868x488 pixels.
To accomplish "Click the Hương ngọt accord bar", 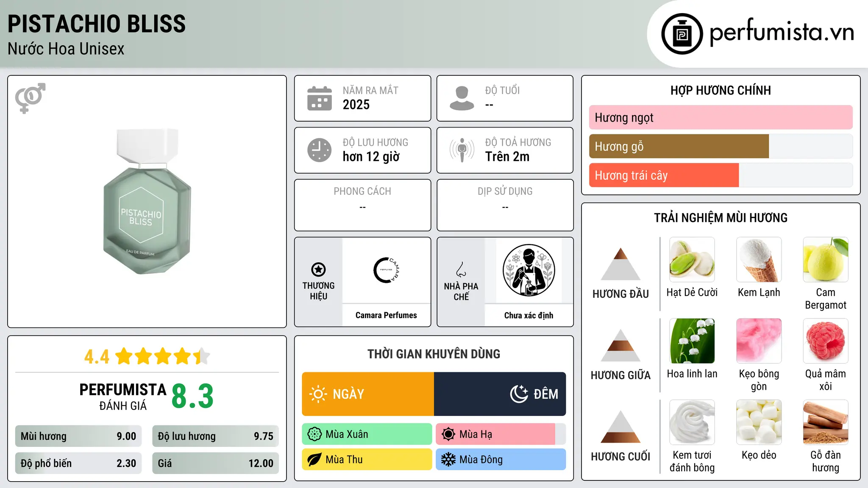I will [721, 117].
